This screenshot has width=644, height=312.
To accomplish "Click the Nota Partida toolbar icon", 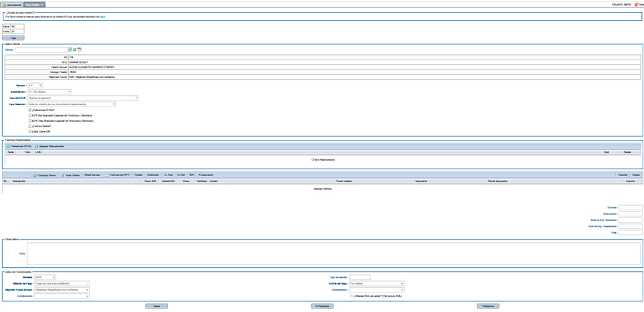I will 63,175.
